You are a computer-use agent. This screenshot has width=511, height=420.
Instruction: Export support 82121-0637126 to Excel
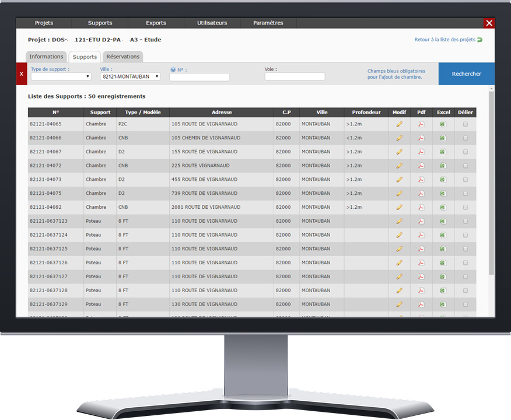point(443,262)
